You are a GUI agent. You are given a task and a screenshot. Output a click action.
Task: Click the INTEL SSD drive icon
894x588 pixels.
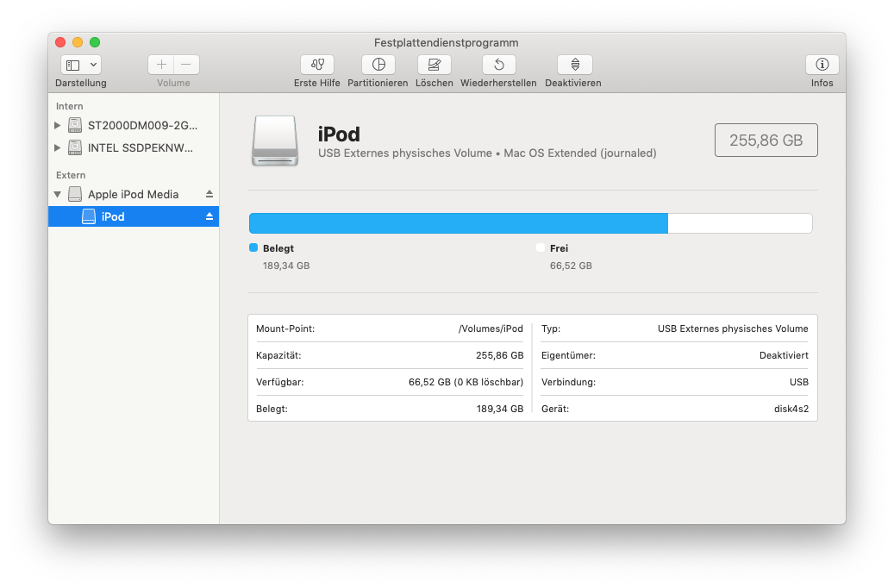pos(75,147)
